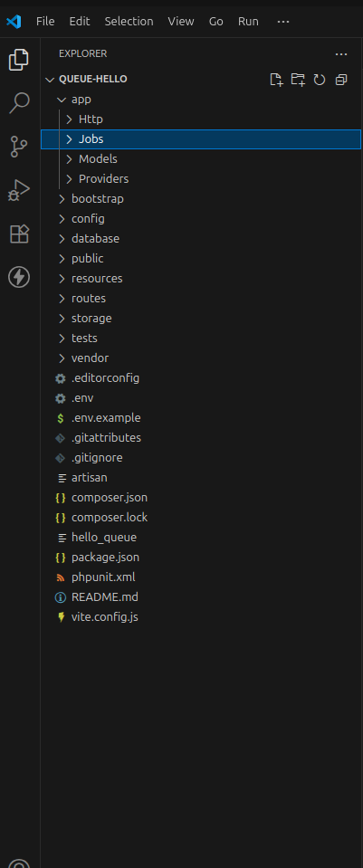The width and height of the screenshot is (363, 868).
Task: Show hidden menu bar items via ellipsis
Action: [282, 22]
